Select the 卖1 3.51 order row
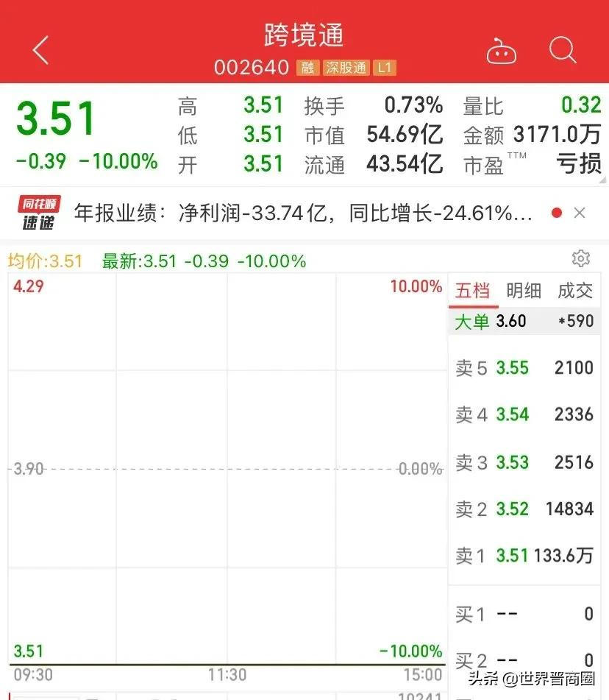609x700 pixels. coord(524,556)
